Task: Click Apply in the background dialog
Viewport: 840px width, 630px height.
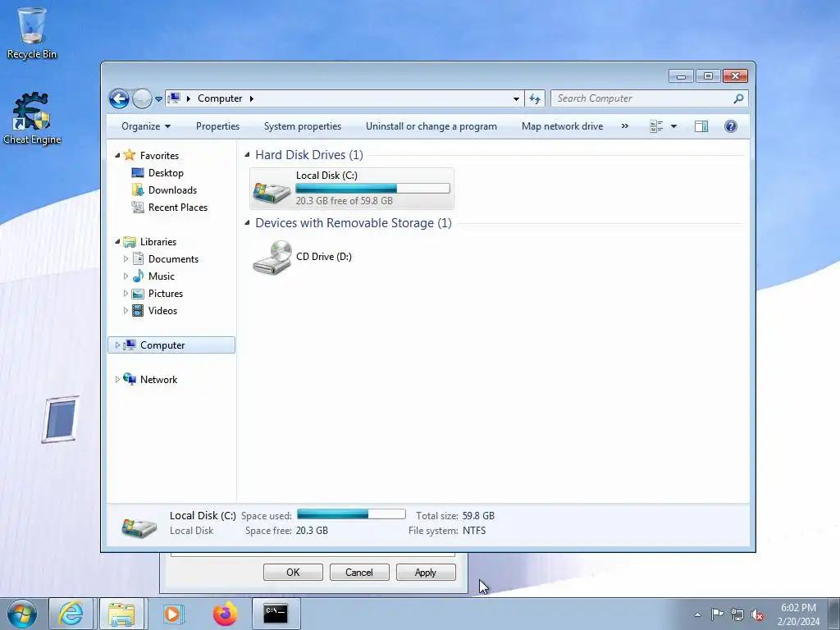Action: click(426, 572)
